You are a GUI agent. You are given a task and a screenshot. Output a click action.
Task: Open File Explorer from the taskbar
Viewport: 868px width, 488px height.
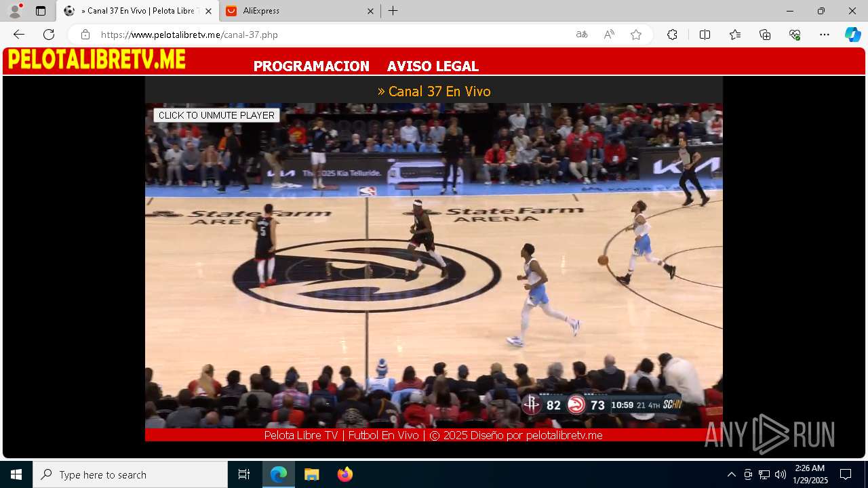point(311,474)
